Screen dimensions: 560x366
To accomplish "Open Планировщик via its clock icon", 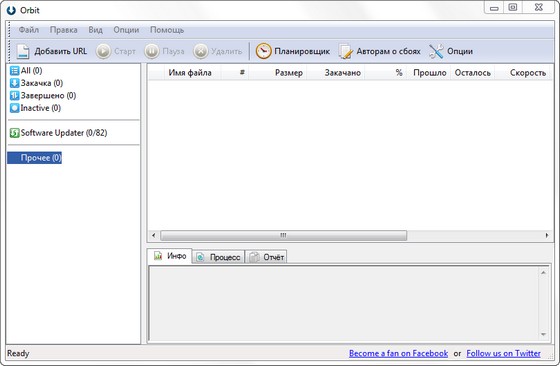I will tap(264, 51).
